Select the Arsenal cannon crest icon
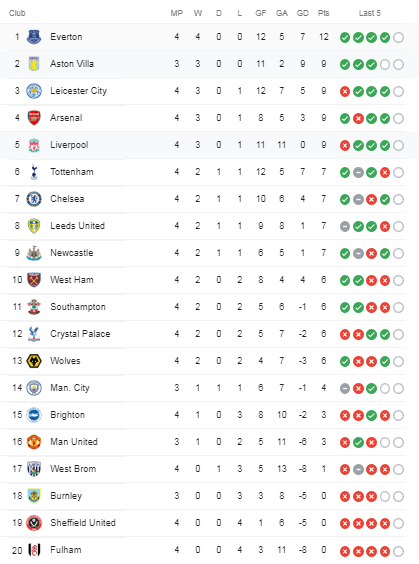The width and height of the screenshot is (419, 564). [34, 118]
